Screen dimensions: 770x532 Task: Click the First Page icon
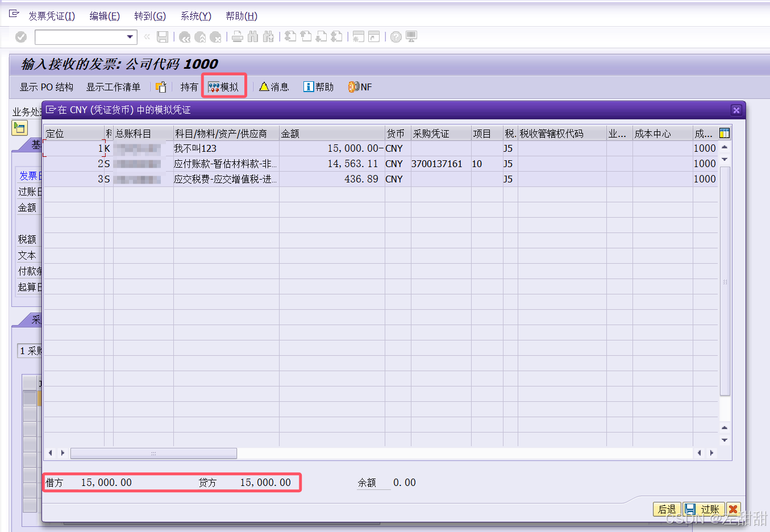pyautogui.click(x=290, y=37)
